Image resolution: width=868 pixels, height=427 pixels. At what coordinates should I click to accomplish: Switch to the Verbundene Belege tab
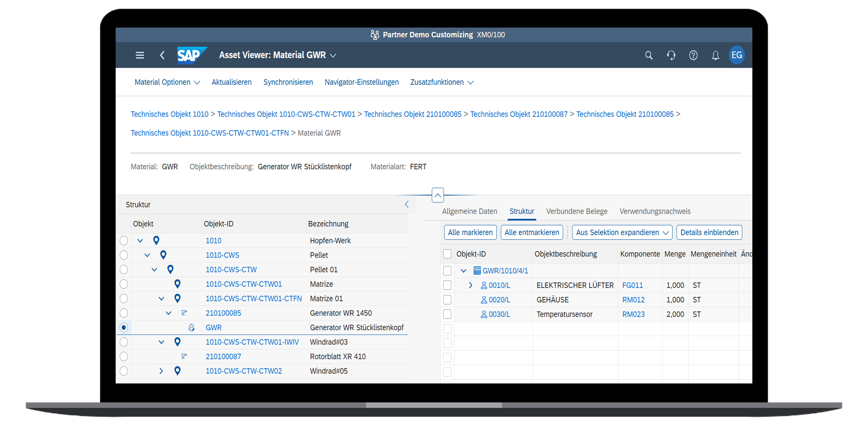click(577, 211)
